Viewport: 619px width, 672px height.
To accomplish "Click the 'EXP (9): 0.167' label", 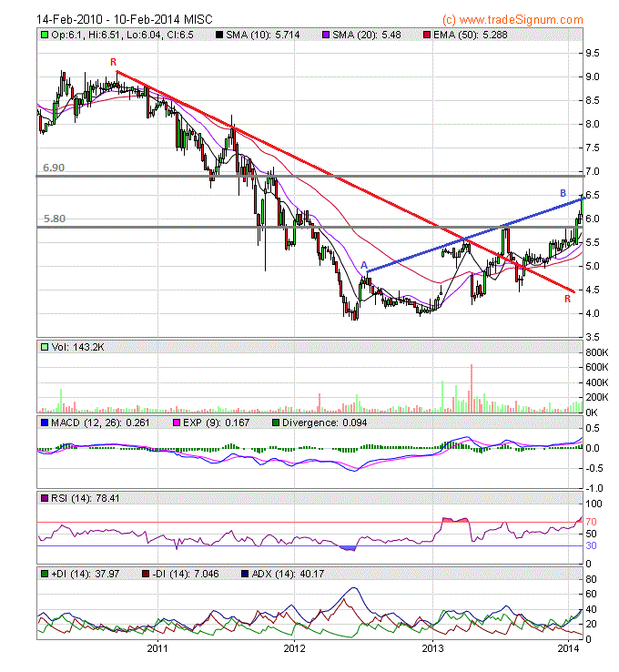I will pos(217,423).
